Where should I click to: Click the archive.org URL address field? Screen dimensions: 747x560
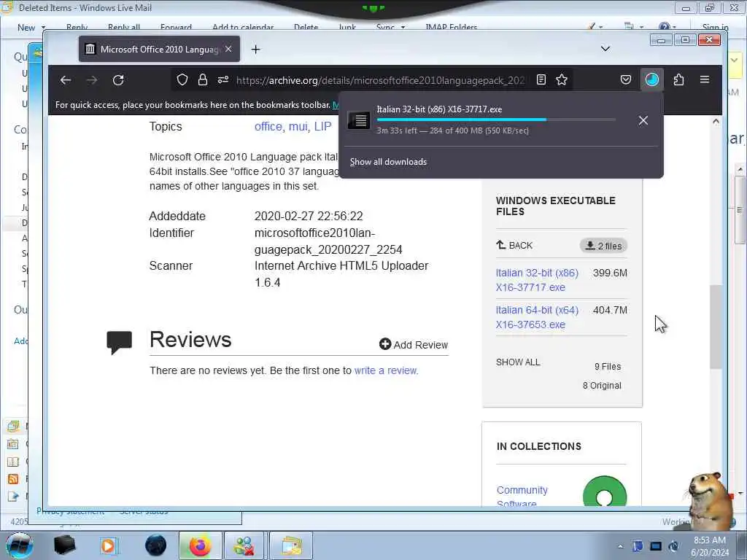tap(380, 80)
